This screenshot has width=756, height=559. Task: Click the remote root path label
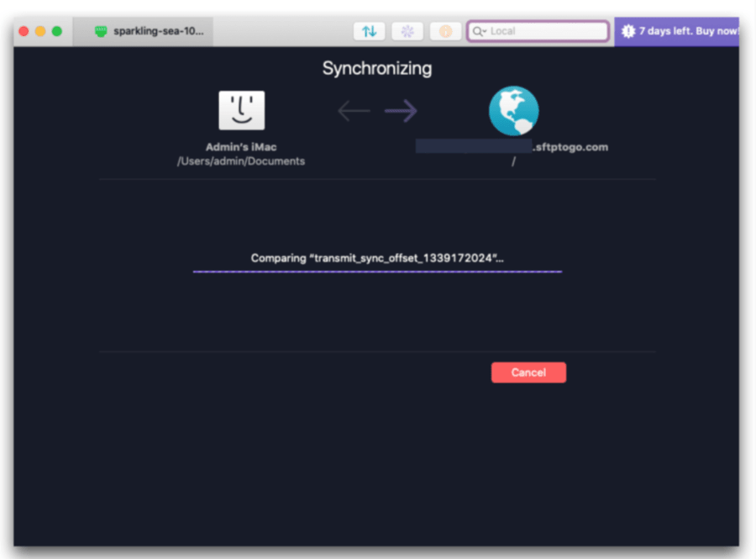click(x=513, y=161)
